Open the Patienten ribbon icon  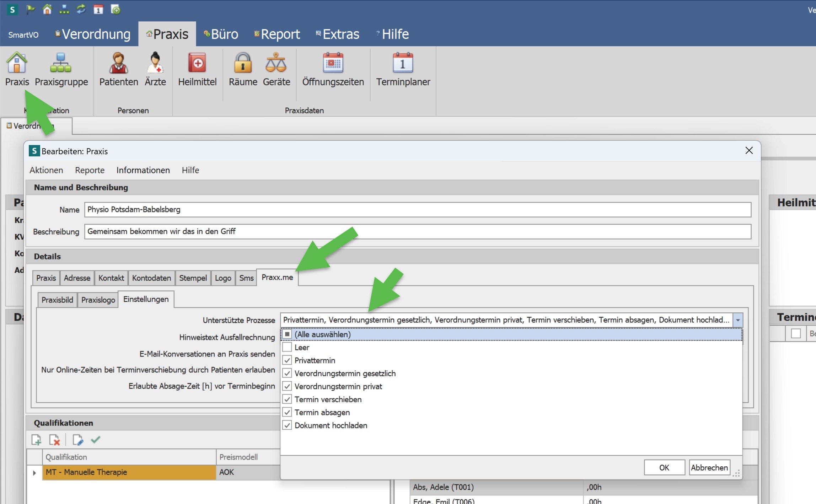tap(118, 64)
